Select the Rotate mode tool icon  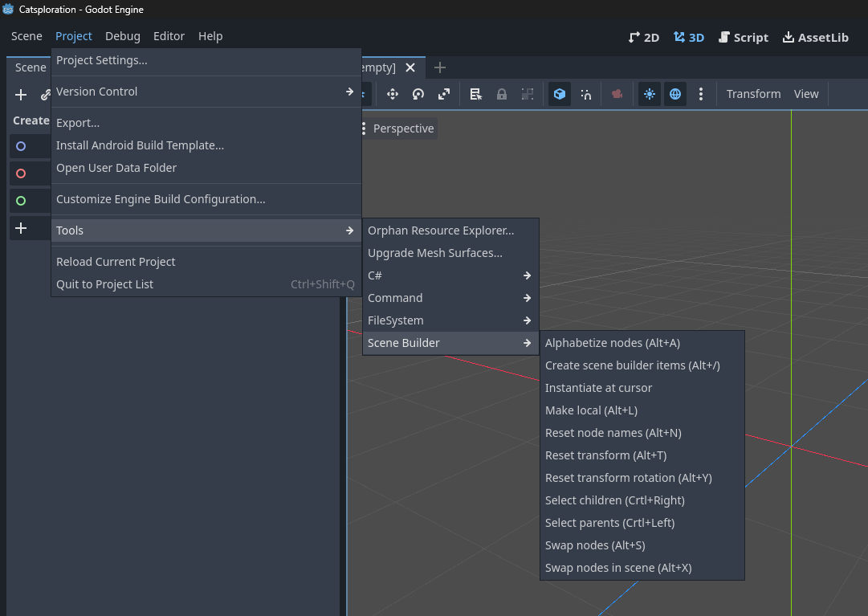coord(418,94)
